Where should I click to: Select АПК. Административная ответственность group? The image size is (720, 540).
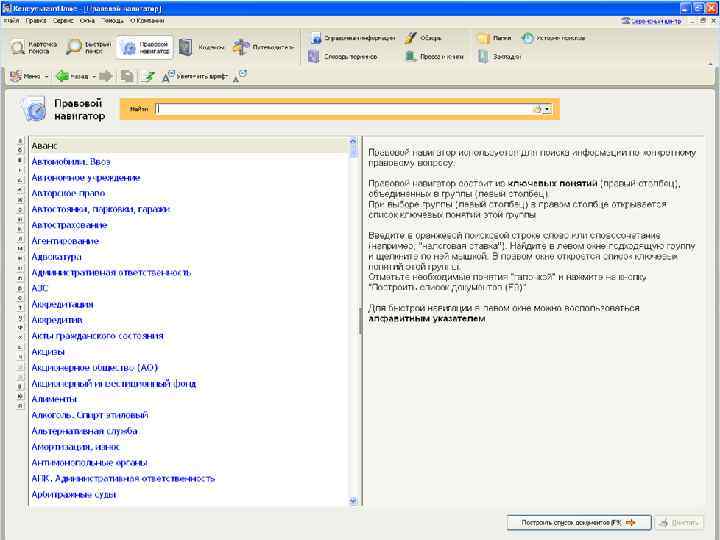point(123,478)
